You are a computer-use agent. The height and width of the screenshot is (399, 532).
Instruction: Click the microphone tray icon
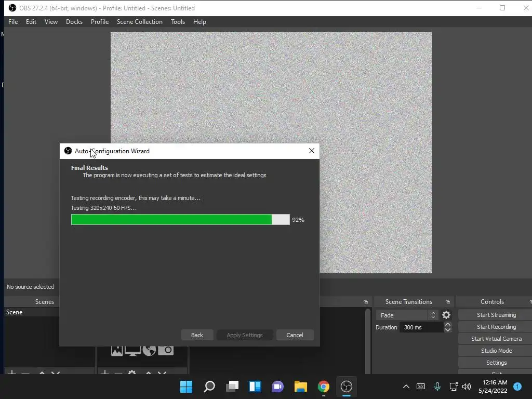(437, 387)
